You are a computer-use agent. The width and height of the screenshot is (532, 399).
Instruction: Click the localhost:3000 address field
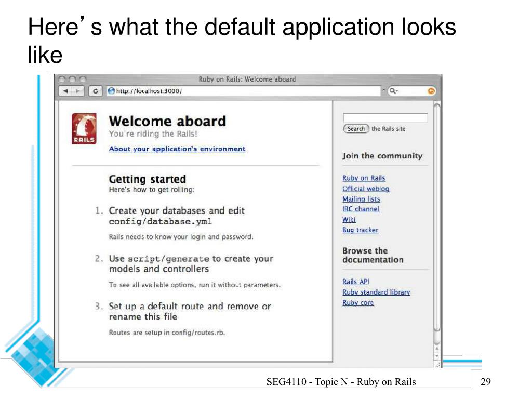pyautogui.click(x=244, y=91)
